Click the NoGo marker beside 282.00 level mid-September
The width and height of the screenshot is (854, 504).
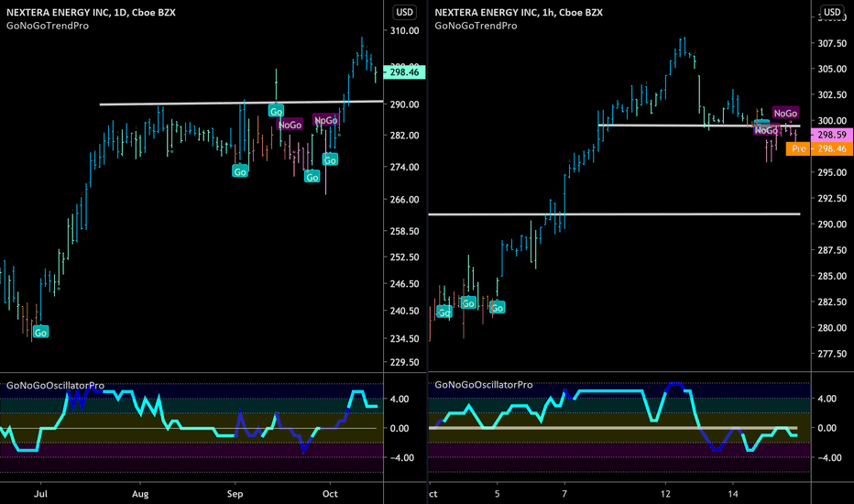point(290,125)
